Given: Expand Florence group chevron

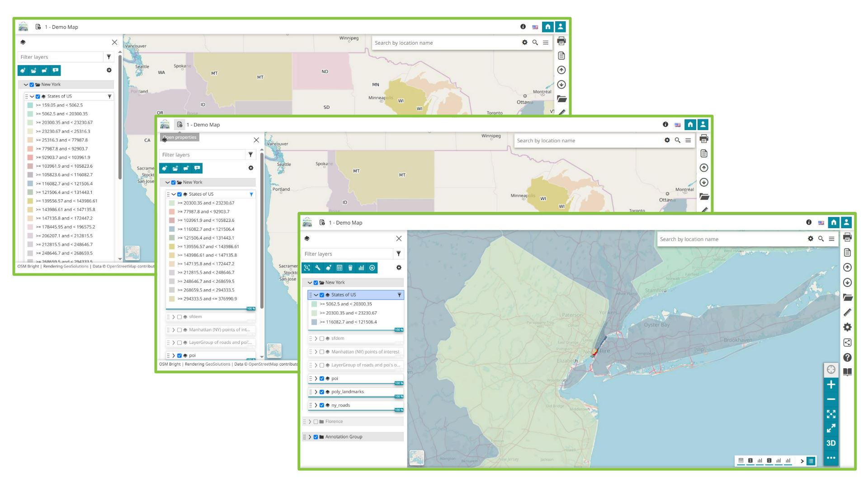Looking at the screenshot, I should point(310,422).
